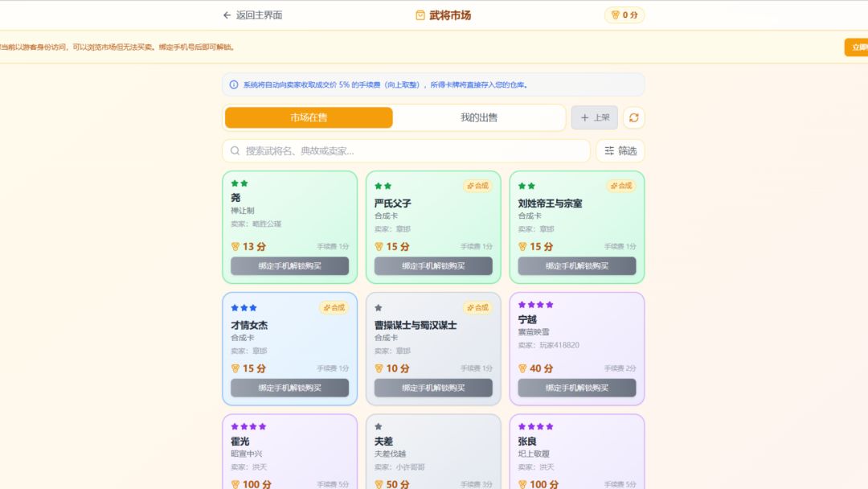Click 合成 badge on 曹操谋士与蜀汉谋士 card
The width and height of the screenshot is (868, 489).
[x=477, y=307]
